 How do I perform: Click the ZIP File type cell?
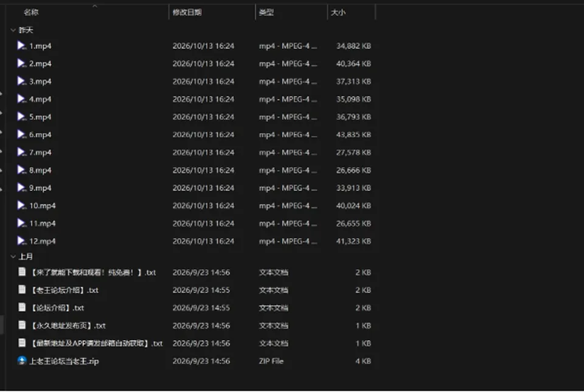click(x=271, y=361)
